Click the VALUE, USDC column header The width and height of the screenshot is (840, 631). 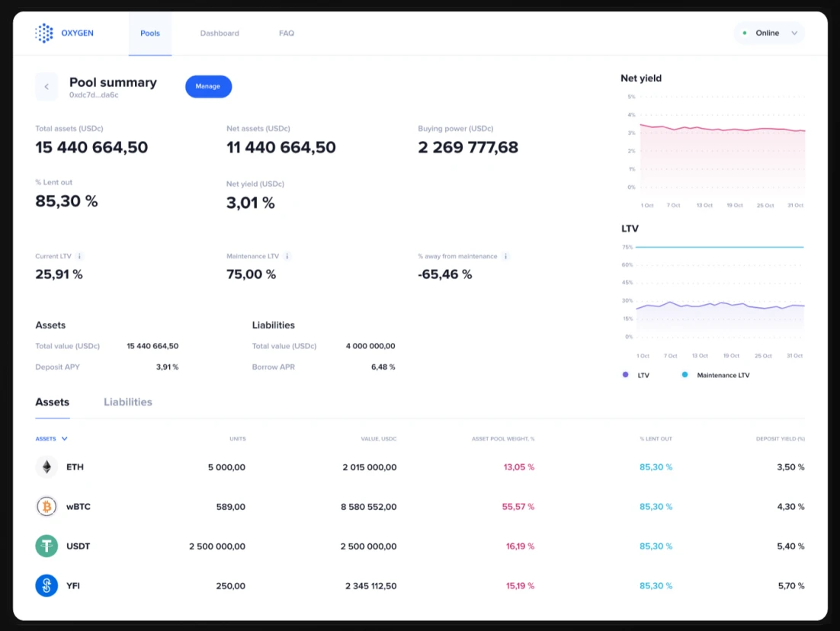379,439
